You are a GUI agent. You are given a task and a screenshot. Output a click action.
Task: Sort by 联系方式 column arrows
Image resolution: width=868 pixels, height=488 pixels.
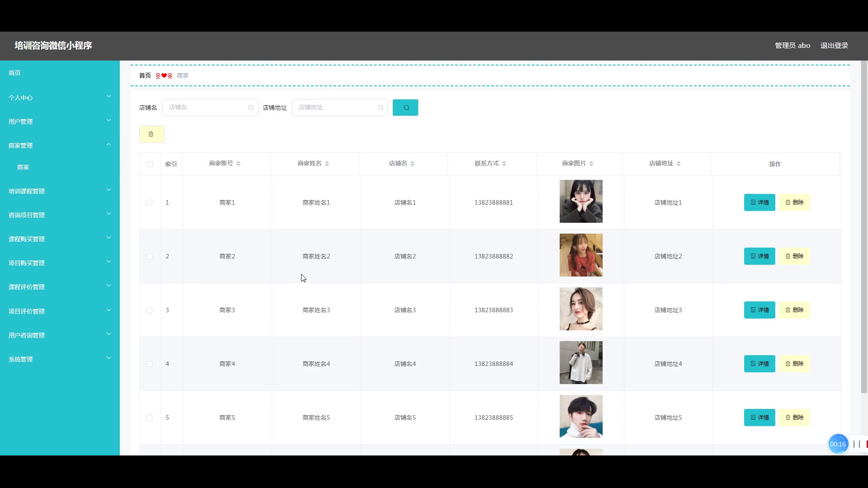click(x=504, y=164)
